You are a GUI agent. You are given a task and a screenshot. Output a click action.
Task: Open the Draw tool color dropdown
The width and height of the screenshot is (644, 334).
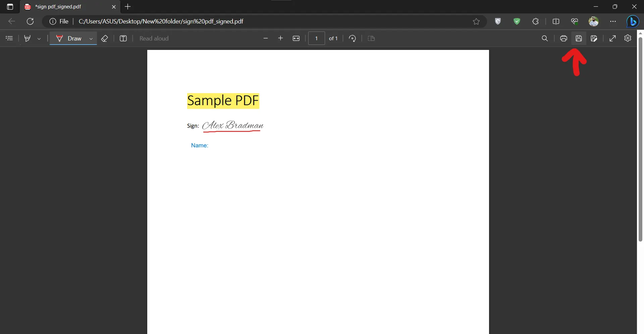click(x=91, y=38)
